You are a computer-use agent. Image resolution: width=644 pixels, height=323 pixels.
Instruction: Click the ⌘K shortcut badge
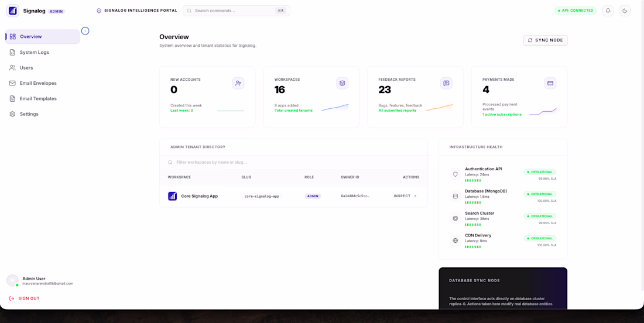(x=281, y=11)
